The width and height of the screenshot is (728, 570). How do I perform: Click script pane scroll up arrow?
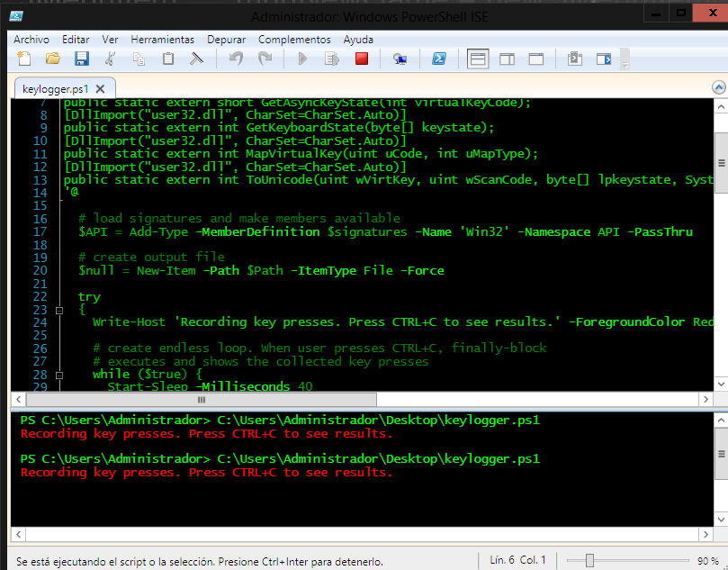click(721, 107)
